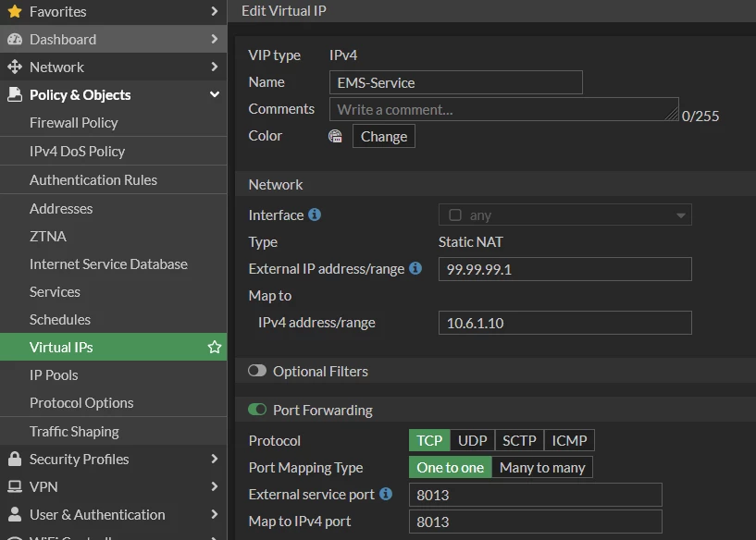Open the Interface dropdown showing any

click(565, 215)
